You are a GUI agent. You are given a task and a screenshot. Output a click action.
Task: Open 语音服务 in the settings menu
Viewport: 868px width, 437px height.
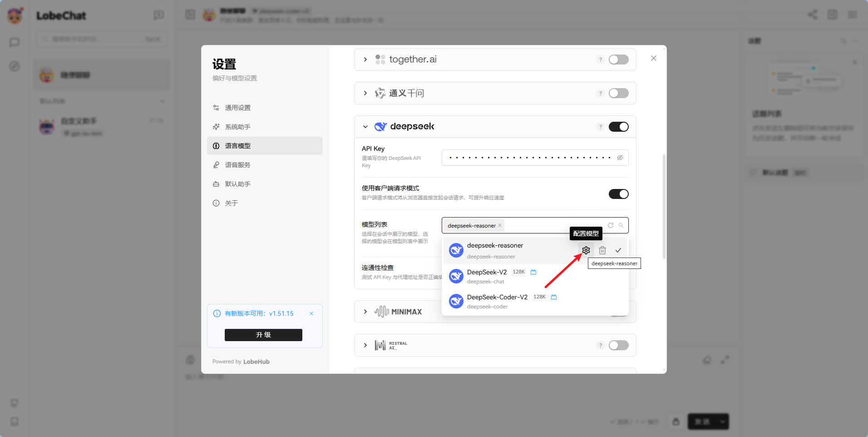click(265, 165)
